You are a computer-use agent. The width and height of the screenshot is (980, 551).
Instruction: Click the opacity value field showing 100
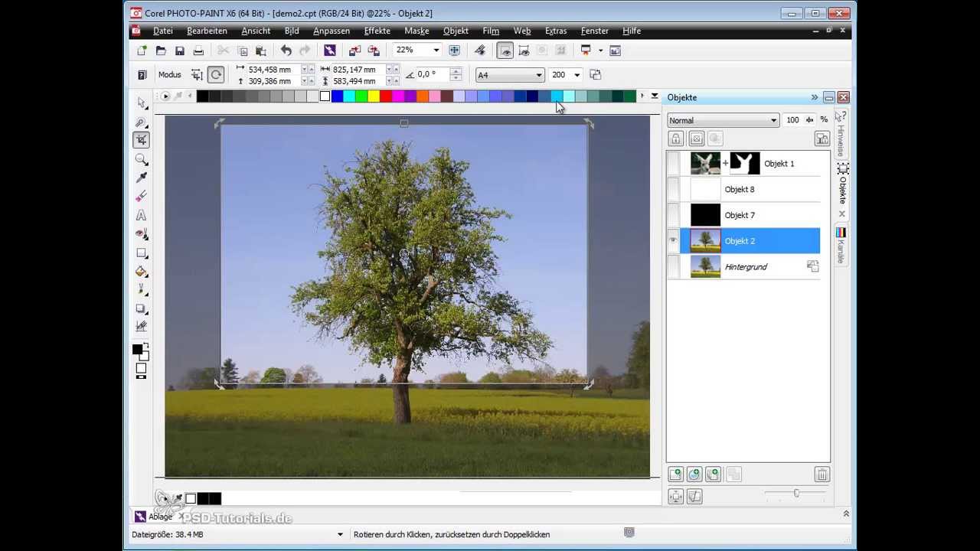tap(792, 120)
